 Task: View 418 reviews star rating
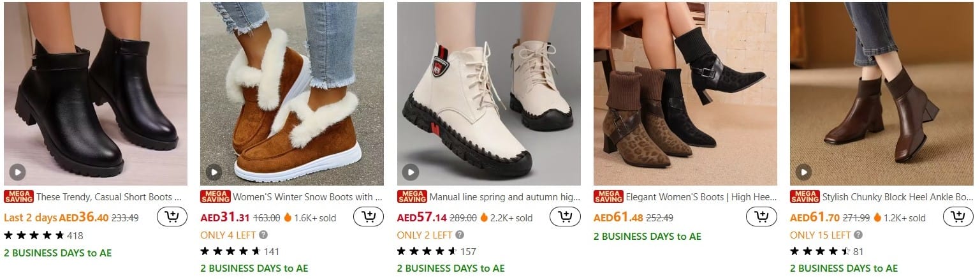34,235
